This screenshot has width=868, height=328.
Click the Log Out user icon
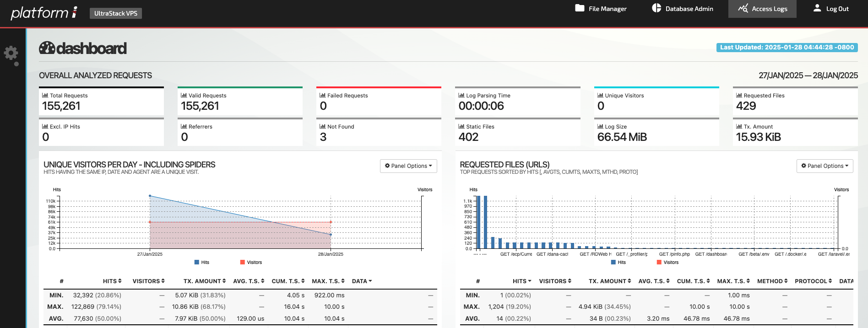point(817,8)
